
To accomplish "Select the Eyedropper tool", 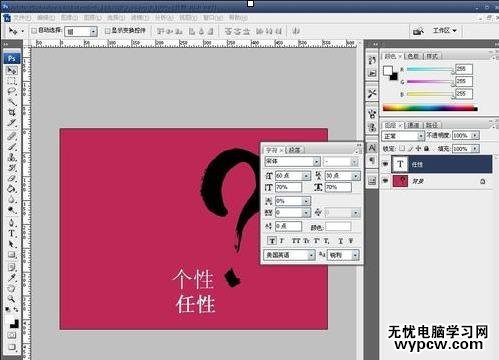I will 12,278.
